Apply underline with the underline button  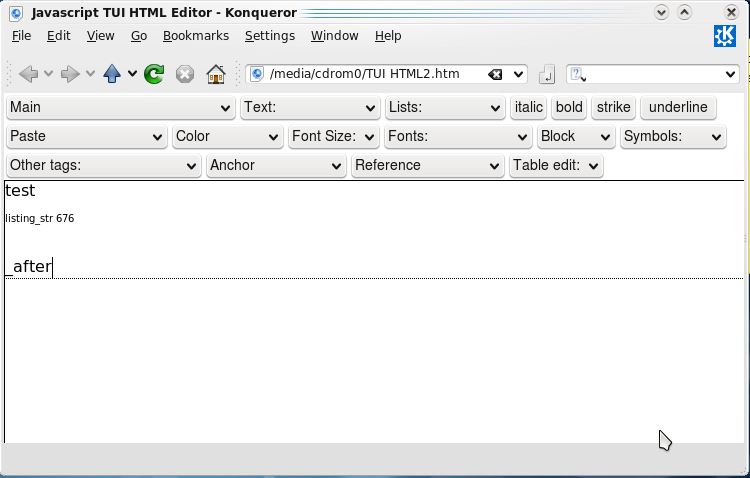pyautogui.click(x=678, y=107)
